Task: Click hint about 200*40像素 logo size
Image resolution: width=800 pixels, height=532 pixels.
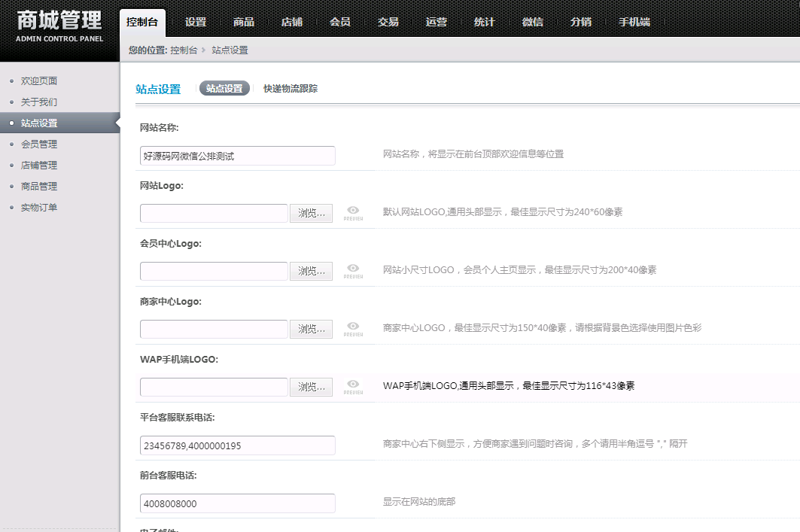Action: click(x=519, y=270)
